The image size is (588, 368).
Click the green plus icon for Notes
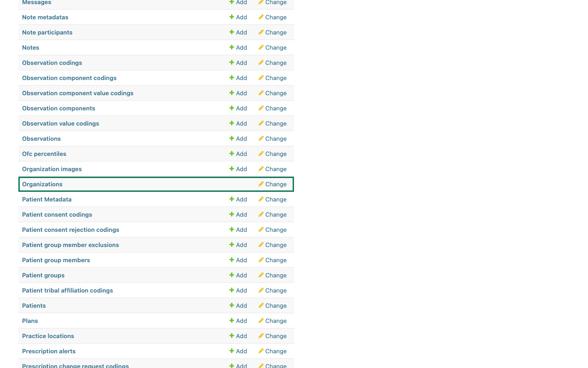pyautogui.click(x=232, y=47)
